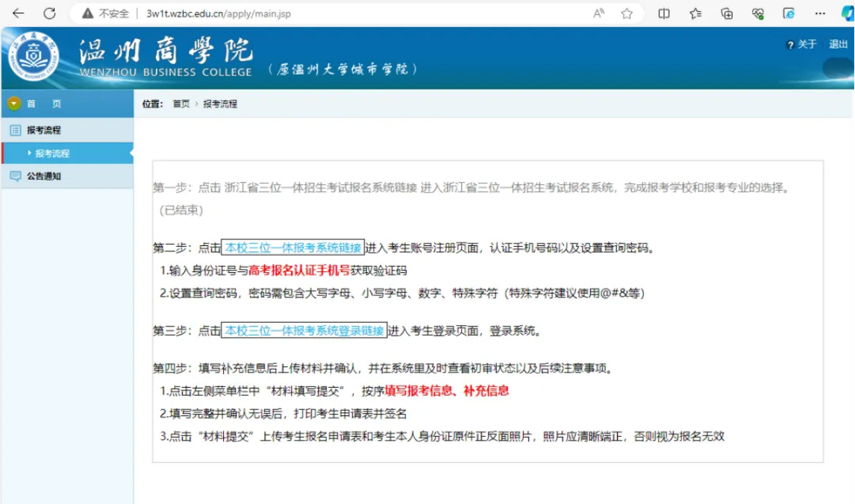Open Browser Essentials heart icon
855x504 pixels.
[x=757, y=13]
